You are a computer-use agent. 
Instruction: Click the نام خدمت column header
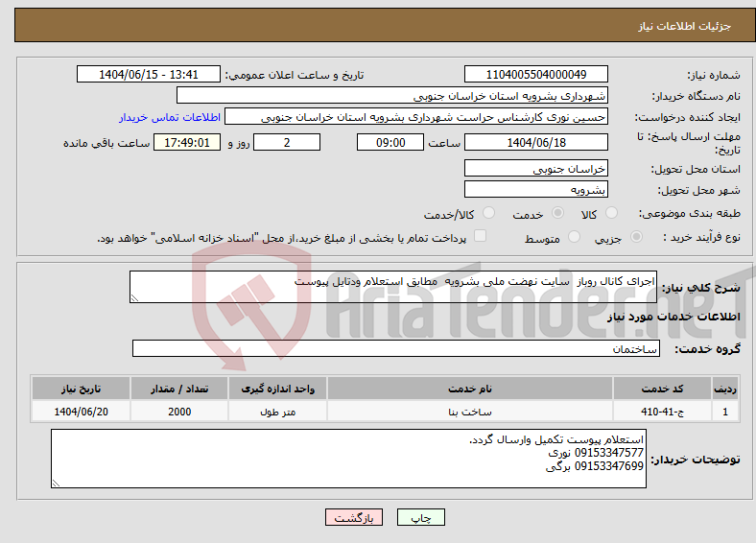tap(470, 389)
